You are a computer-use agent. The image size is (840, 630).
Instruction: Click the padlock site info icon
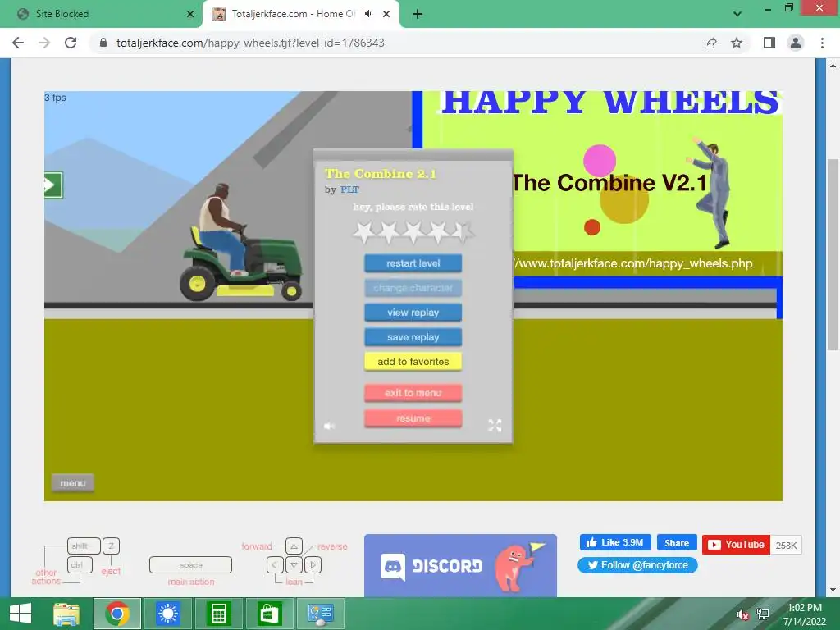coord(103,43)
